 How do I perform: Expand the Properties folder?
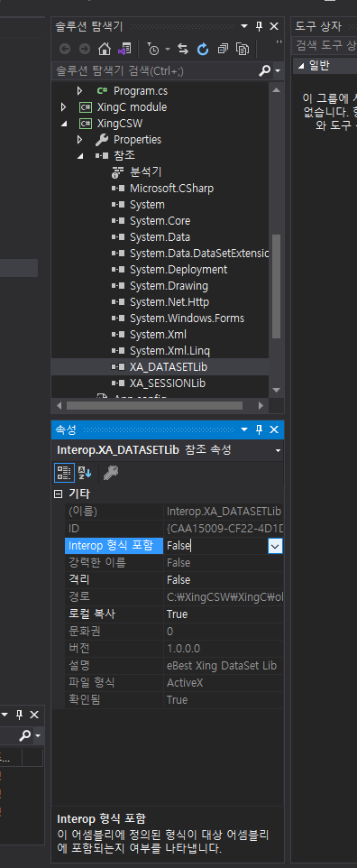pyautogui.click(x=79, y=140)
